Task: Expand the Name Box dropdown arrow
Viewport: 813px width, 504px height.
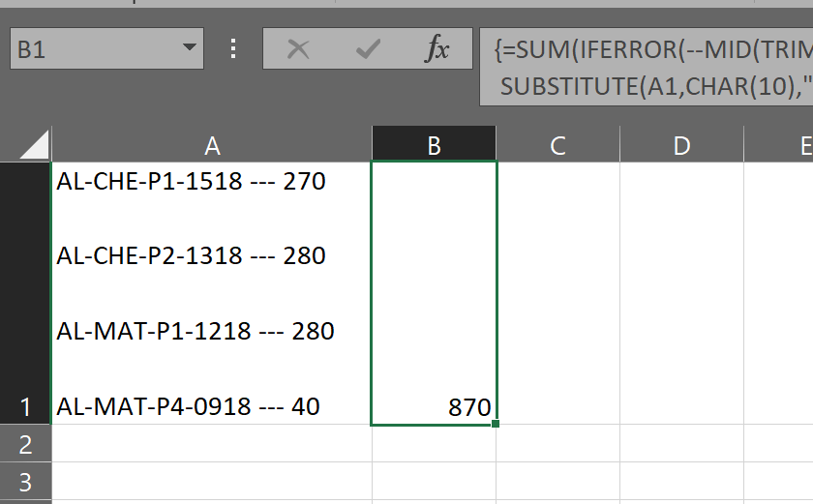Action: [188, 49]
